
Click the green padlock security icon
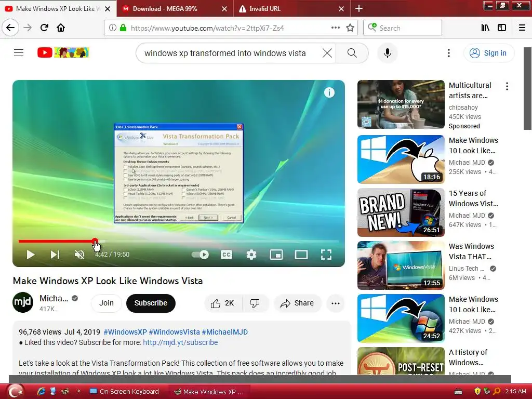point(123,28)
